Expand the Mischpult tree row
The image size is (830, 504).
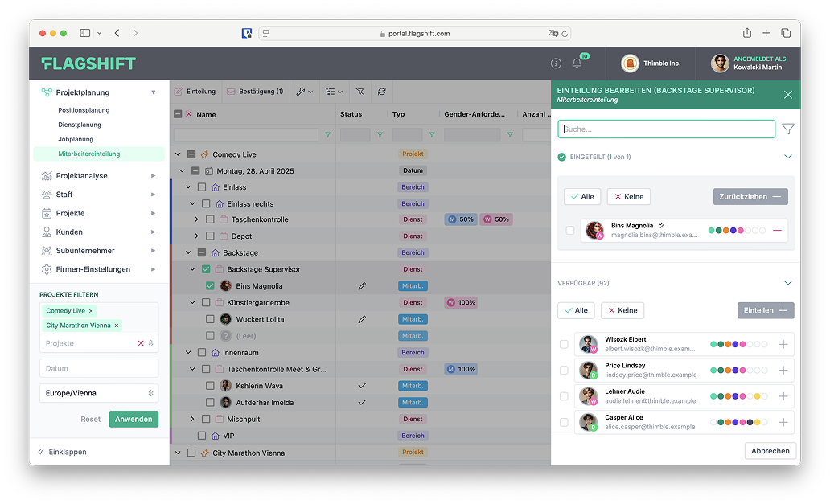193,419
